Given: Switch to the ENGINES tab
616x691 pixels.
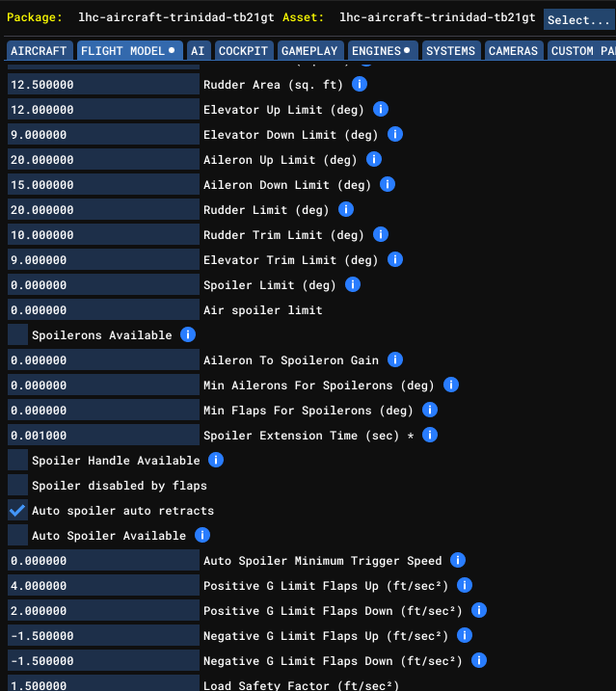Looking at the screenshot, I should point(382,51).
